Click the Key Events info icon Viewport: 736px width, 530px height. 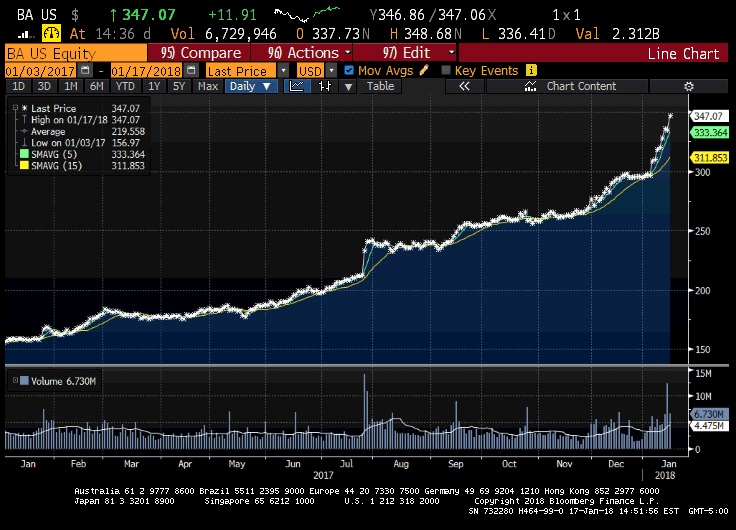(531, 70)
